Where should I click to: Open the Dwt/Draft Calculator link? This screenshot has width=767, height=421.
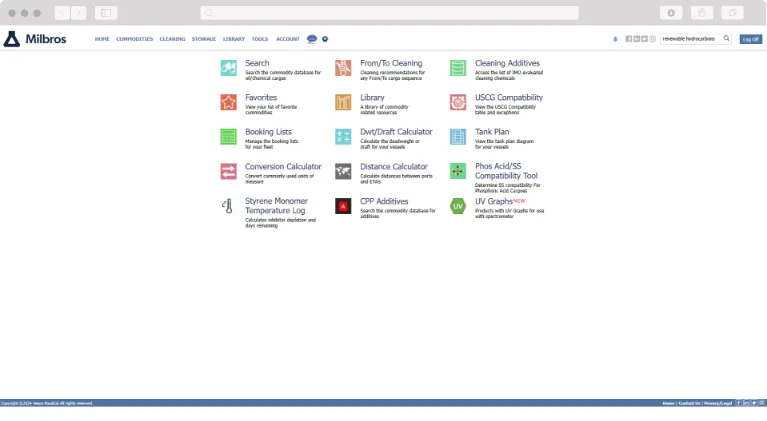pos(396,132)
